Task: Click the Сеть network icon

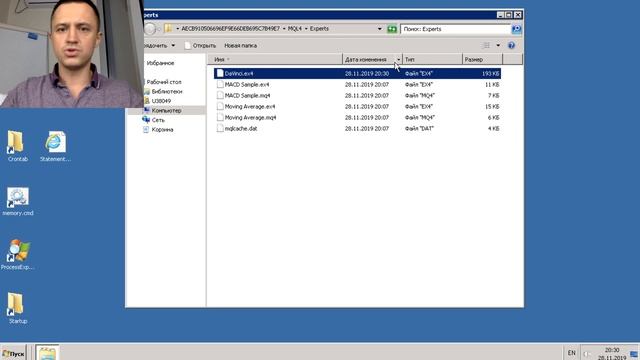Action: (146, 120)
